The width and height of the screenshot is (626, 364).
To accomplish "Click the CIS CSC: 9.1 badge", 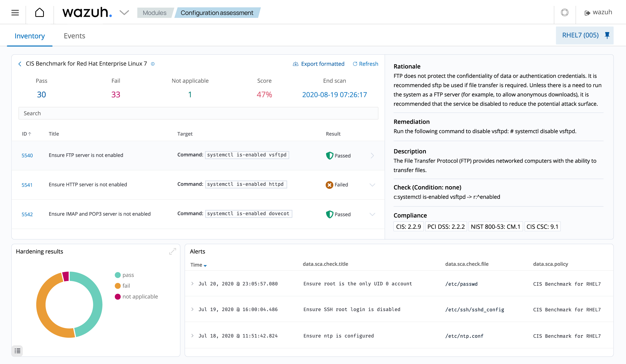I will click(x=542, y=227).
